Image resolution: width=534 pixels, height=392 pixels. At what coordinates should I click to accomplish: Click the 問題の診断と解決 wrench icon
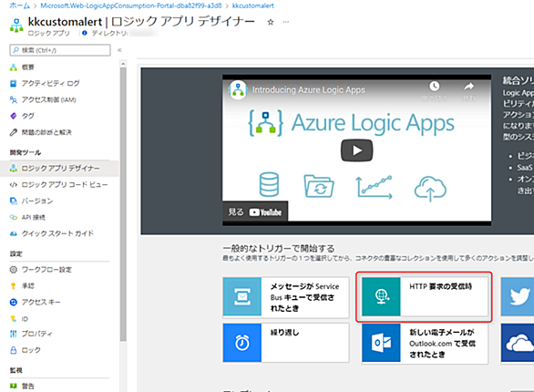[14, 132]
